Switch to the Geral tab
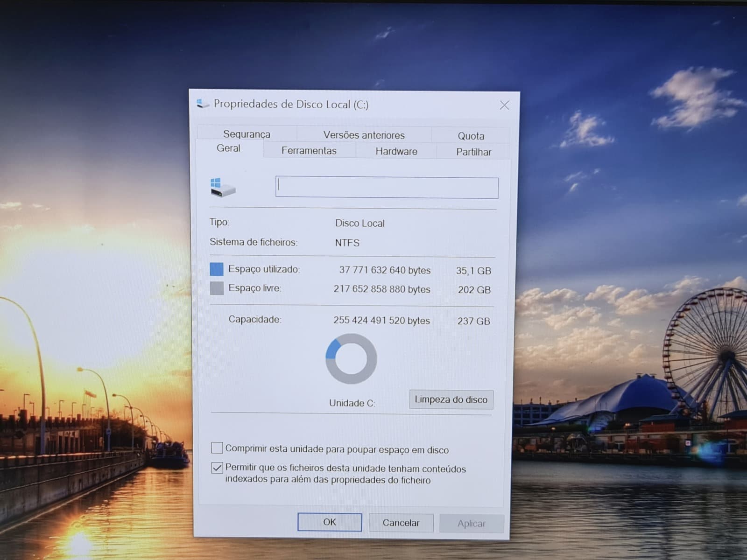The width and height of the screenshot is (747, 560). pyautogui.click(x=228, y=148)
